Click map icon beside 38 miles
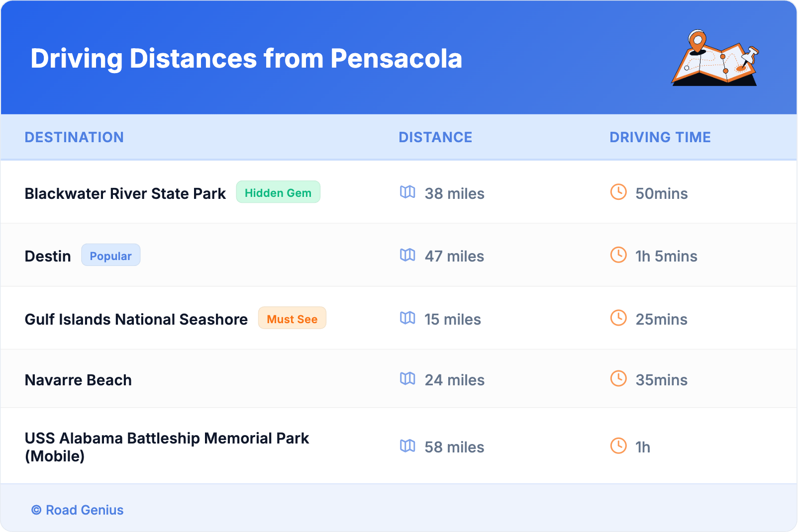 (x=407, y=192)
